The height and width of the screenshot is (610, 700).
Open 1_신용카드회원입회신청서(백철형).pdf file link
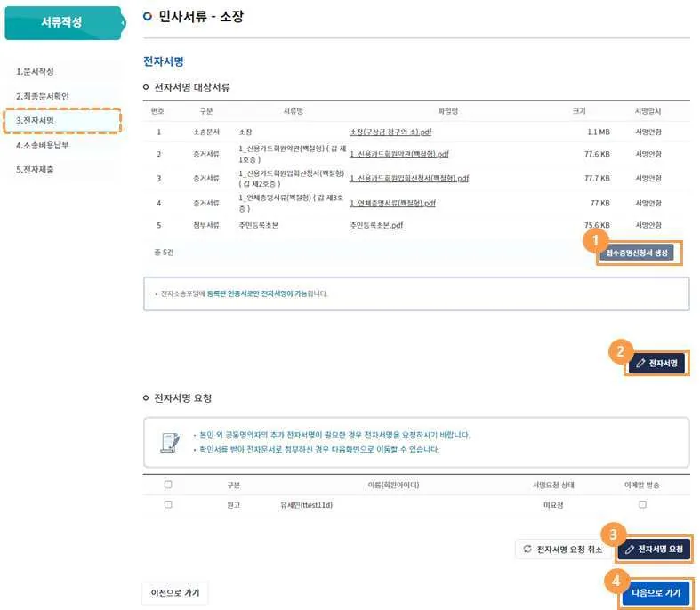point(409,178)
